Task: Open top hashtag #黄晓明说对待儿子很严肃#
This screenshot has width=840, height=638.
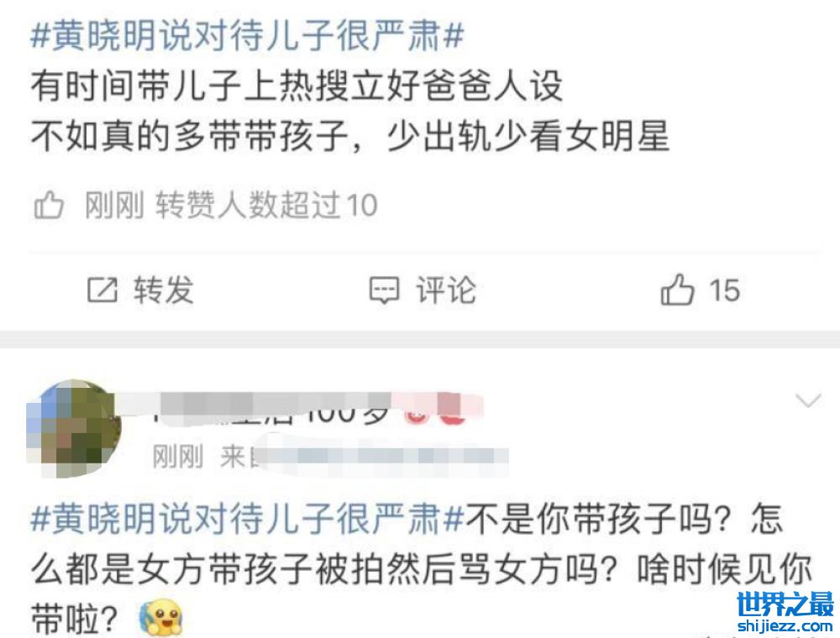Action: (247, 36)
